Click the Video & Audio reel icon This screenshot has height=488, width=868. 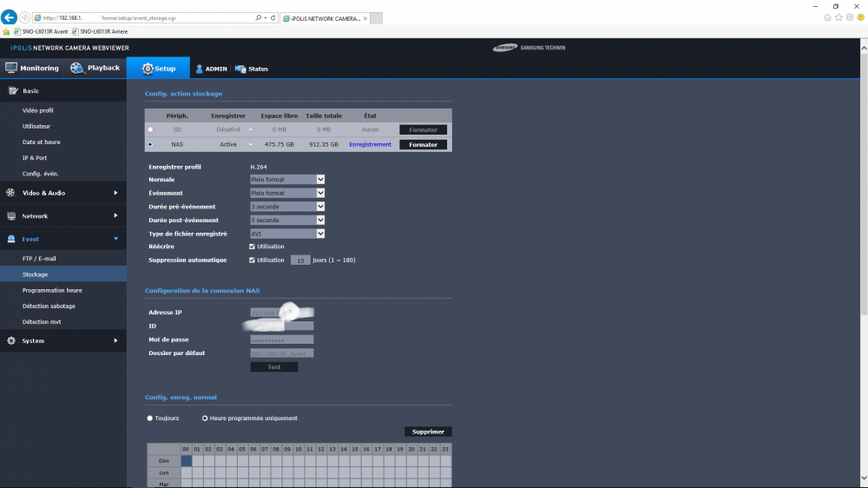pos(11,193)
